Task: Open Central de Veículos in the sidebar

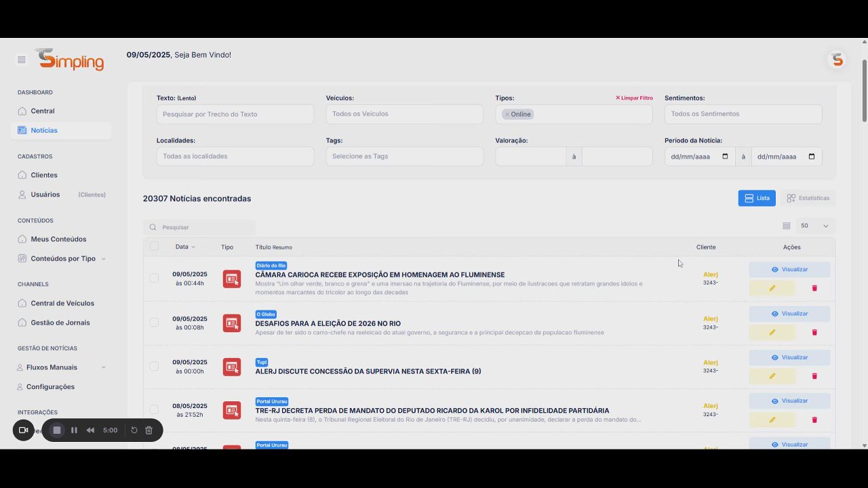Action: coord(61,303)
